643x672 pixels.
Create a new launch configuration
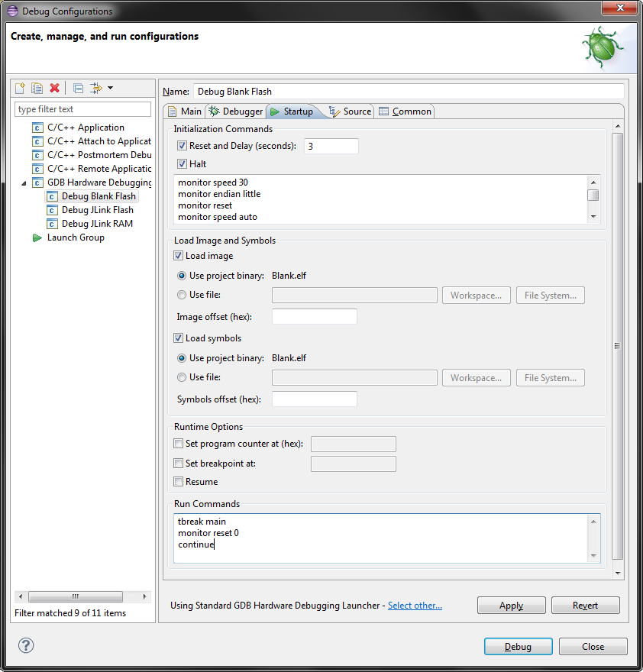19,88
